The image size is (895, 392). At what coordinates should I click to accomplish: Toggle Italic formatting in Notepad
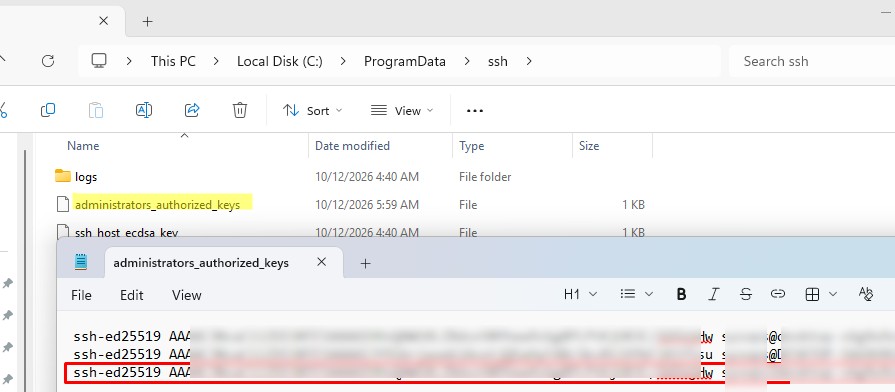[x=713, y=294]
